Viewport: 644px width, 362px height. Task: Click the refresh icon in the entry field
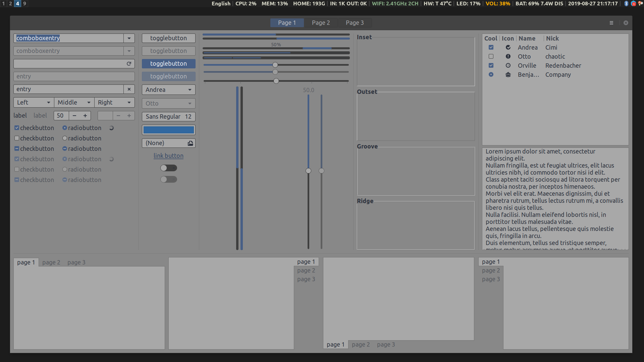[x=129, y=64]
